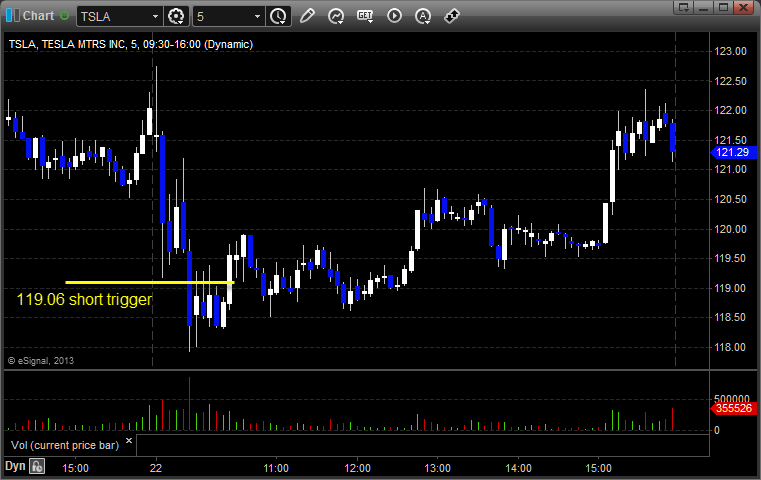The image size is (761, 480).
Task: Click the Dyn scaling button
Action: (x=15, y=466)
